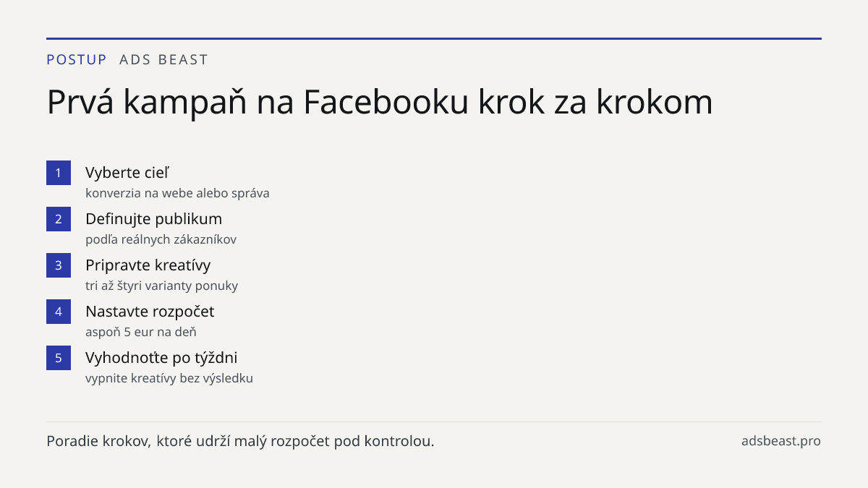This screenshot has height=488, width=868.
Task: Click the step number 2 badge
Action: point(59,219)
